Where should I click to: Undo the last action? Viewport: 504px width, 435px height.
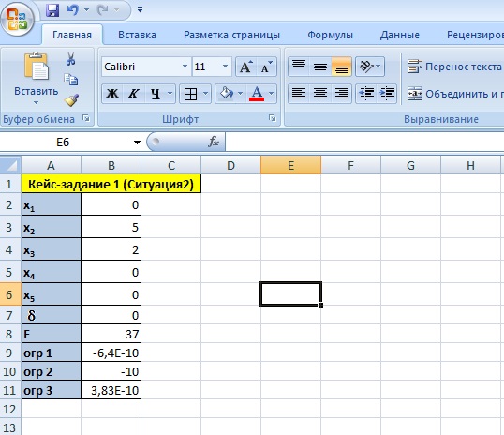tap(73, 10)
